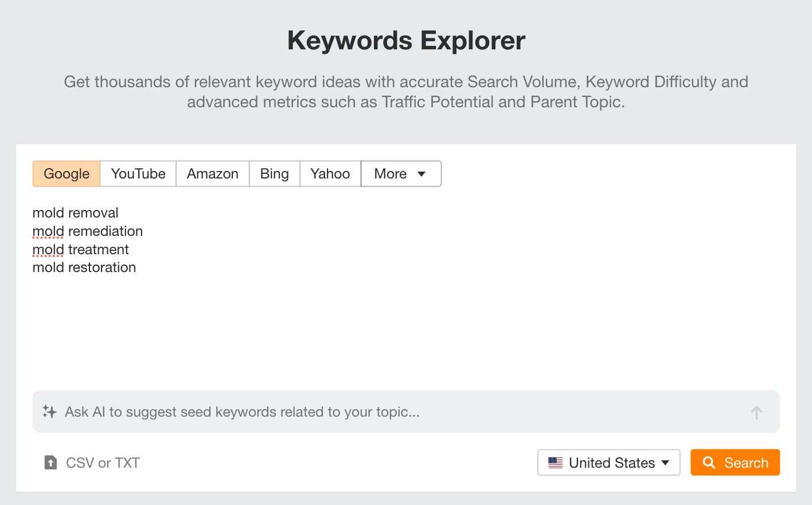Screen dimensions: 812x505
Task: Click the magnifying glass in the Search button
Action: click(x=709, y=462)
